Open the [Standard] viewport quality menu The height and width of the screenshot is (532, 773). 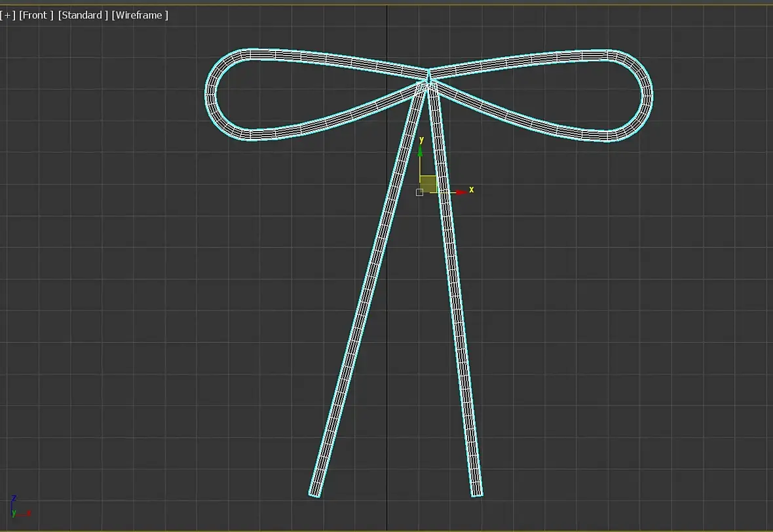click(83, 15)
